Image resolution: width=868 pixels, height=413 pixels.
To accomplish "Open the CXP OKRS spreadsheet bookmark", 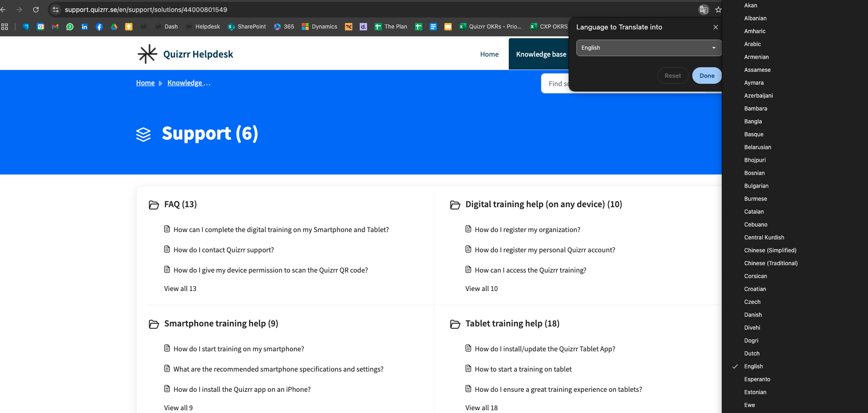I will (x=549, y=27).
